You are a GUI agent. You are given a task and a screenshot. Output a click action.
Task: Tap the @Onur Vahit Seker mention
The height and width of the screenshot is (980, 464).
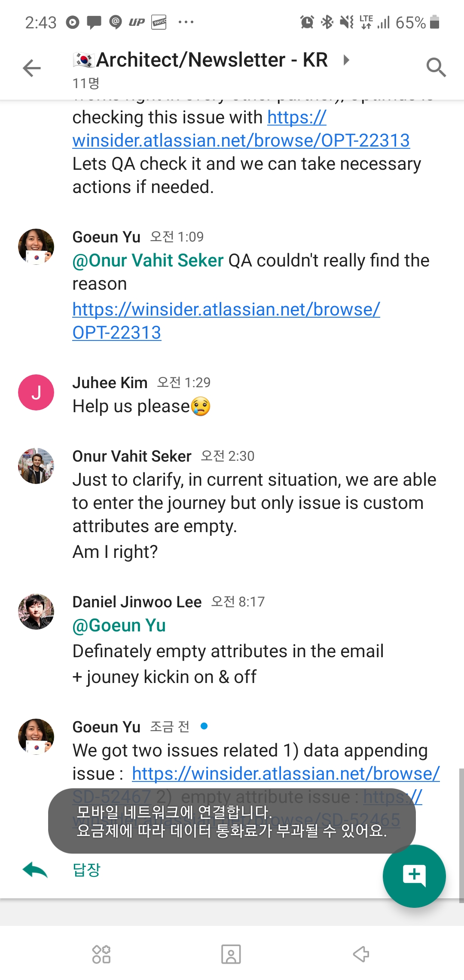pos(148,260)
